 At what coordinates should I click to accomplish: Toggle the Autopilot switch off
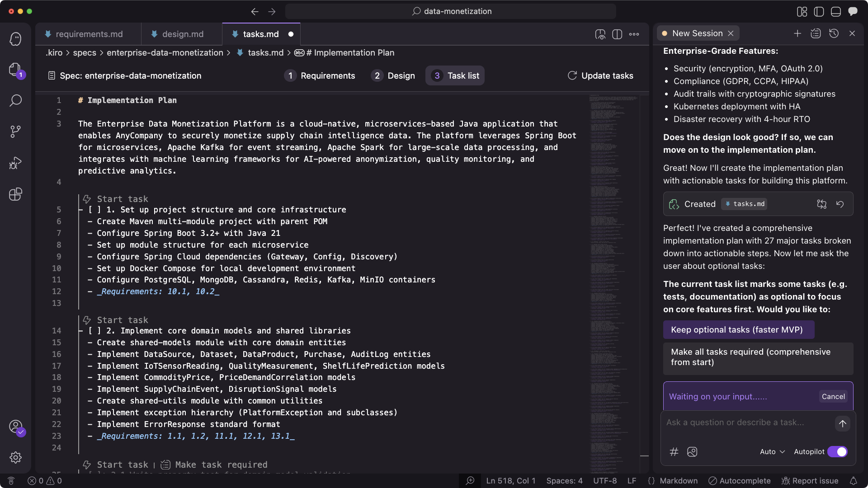pos(837,452)
